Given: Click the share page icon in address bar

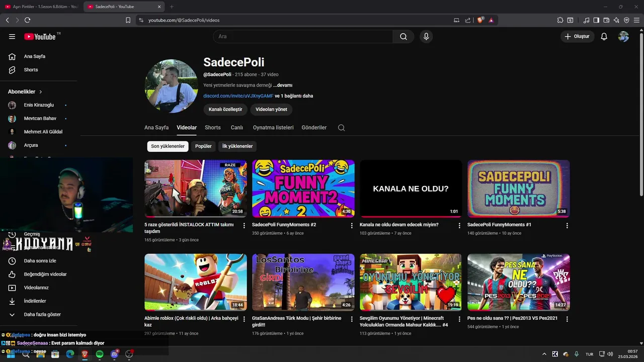Looking at the screenshot, I should (468, 20).
